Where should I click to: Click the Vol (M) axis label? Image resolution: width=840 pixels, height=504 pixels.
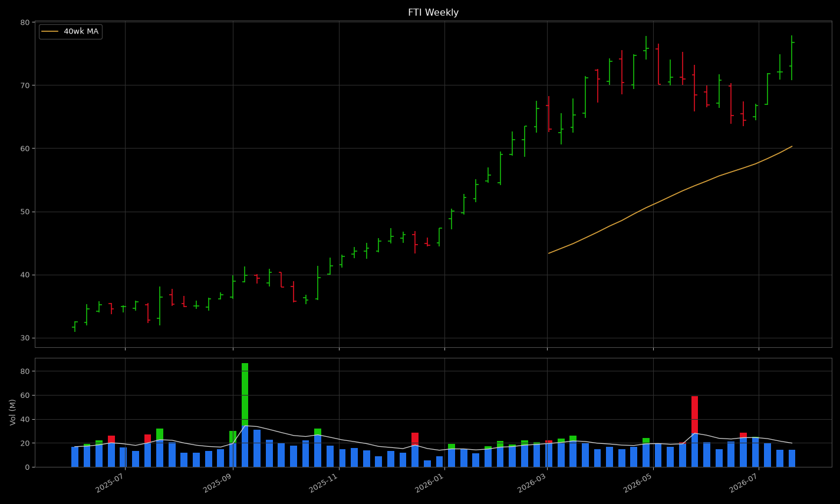12,412
